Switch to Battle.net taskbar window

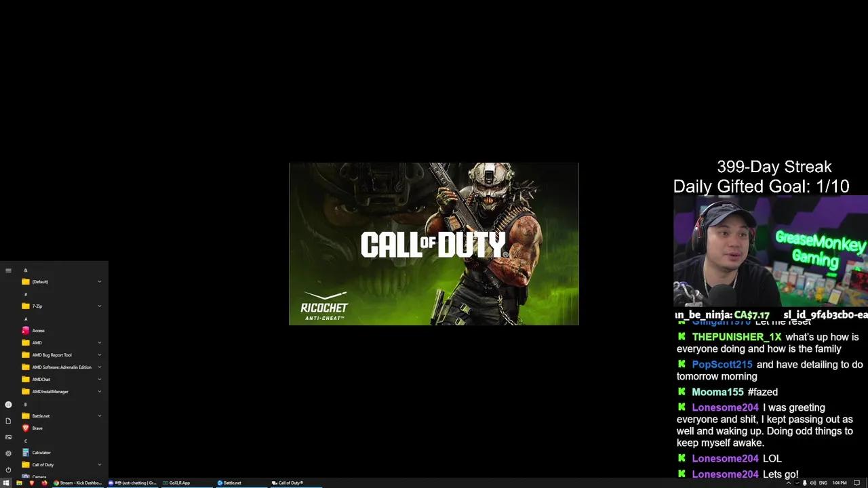tap(242, 483)
